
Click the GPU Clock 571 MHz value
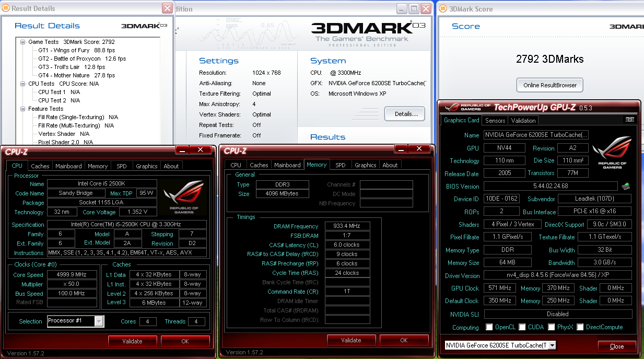(x=499, y=288)
